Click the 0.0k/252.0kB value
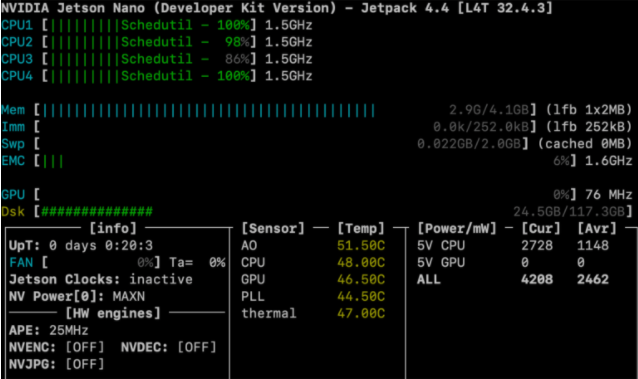This screenshot has height=379, width=638. pos(481,127)
